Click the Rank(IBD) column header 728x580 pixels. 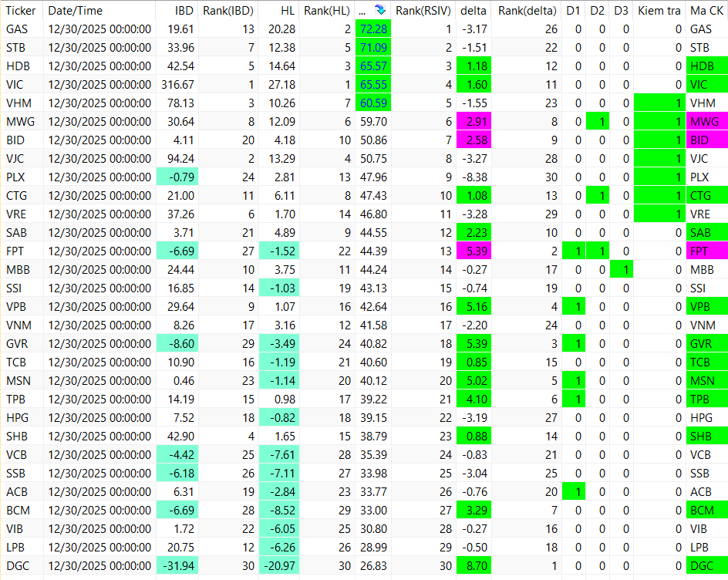228,10
